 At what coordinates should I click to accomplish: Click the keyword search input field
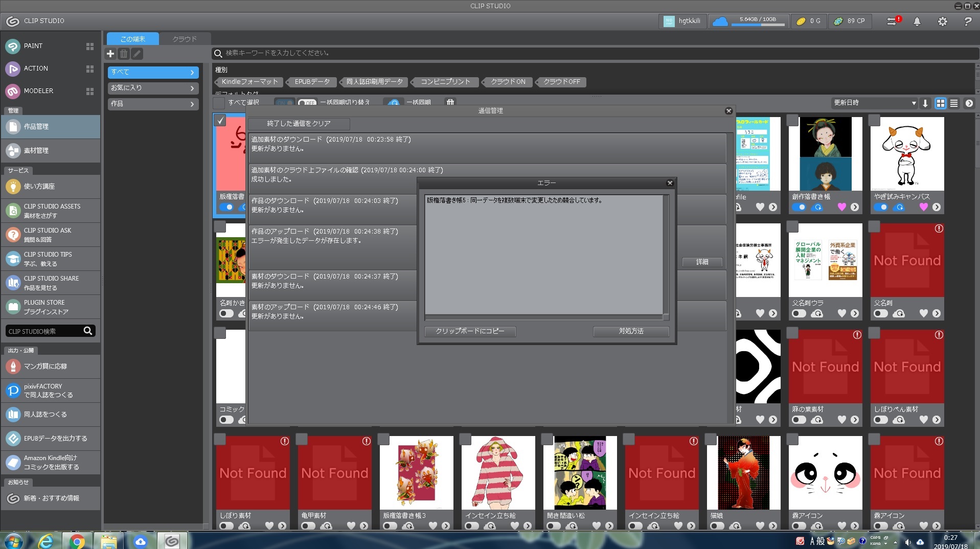[593, 53]
